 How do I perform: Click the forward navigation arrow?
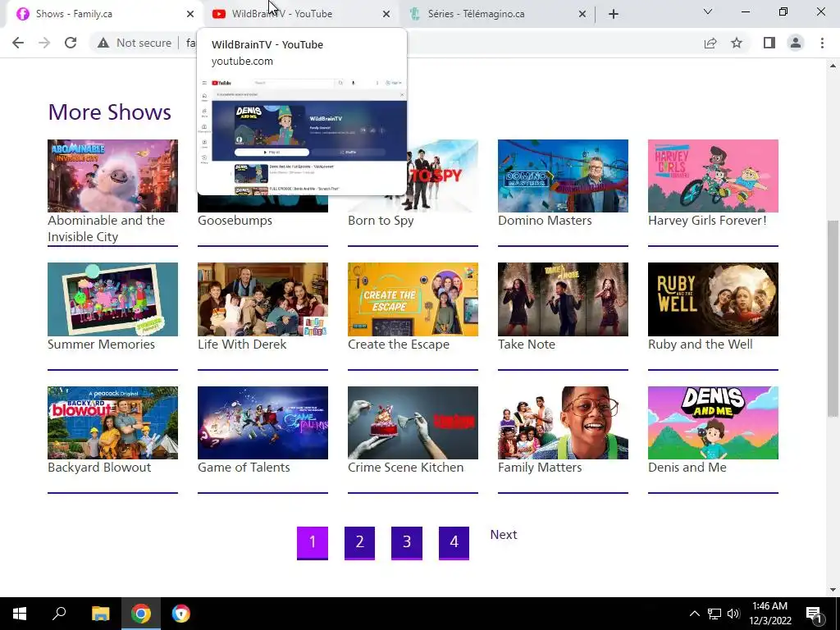click(44, 43)
